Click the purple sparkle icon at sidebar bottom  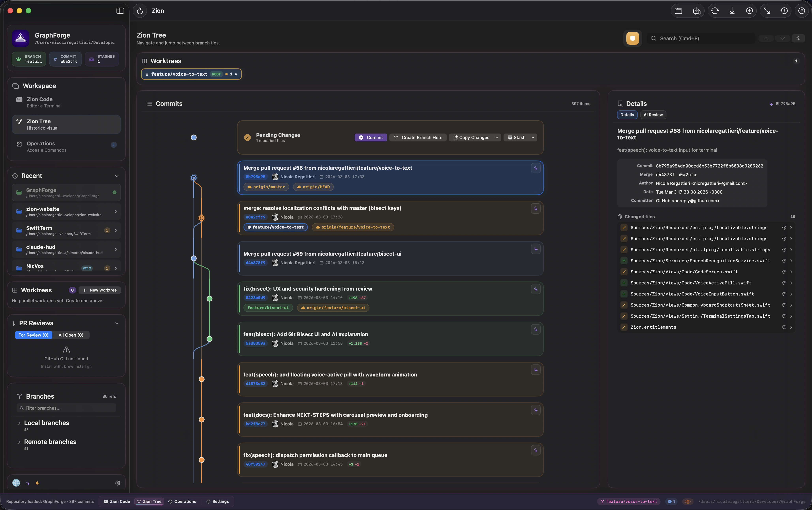point(28,483)
